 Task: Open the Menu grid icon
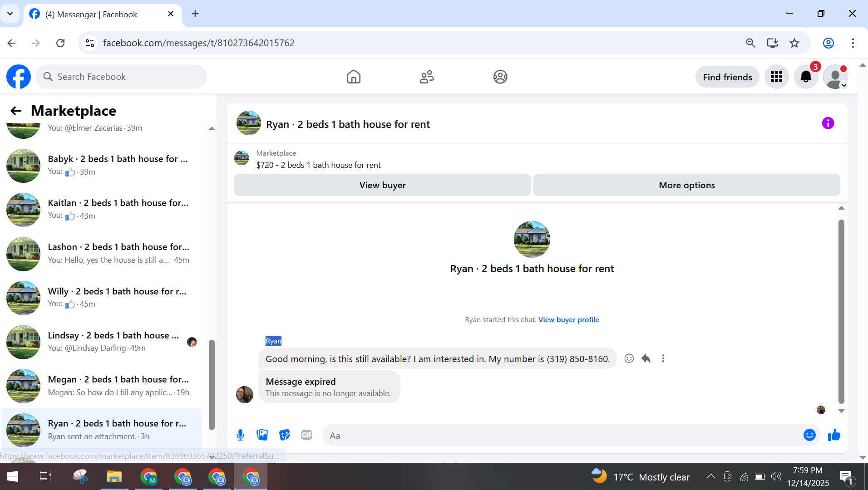(776, 77)
